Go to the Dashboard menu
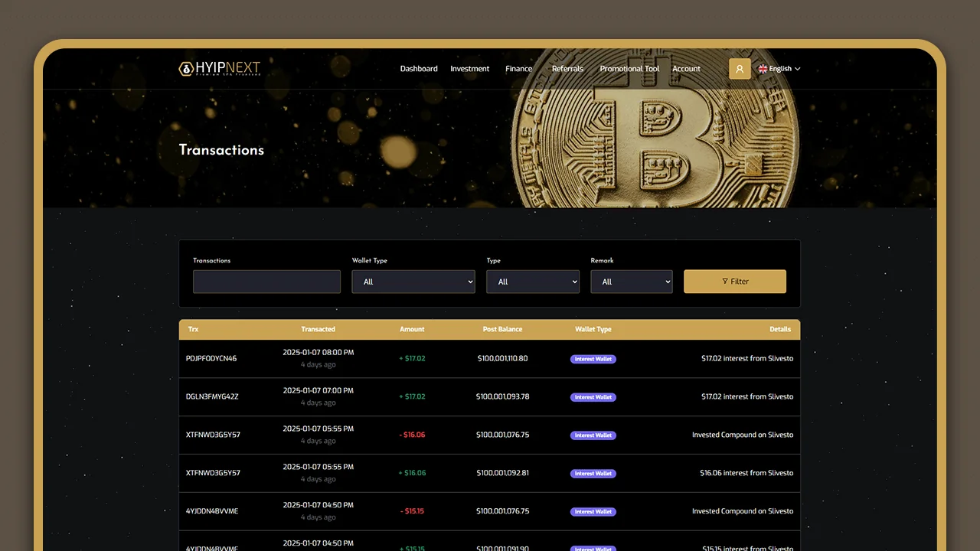The width and height of the screenshot is (980, 551). (x=419, y=69)
